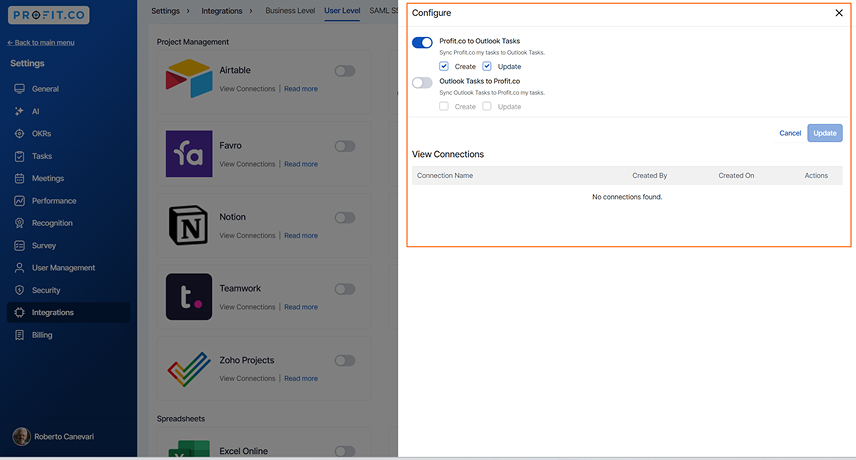Turn off Profit.co to Outlook Tasks sync
Viewport: 856px width, 460px height.
pyautogui.click(x=422, y=43)
